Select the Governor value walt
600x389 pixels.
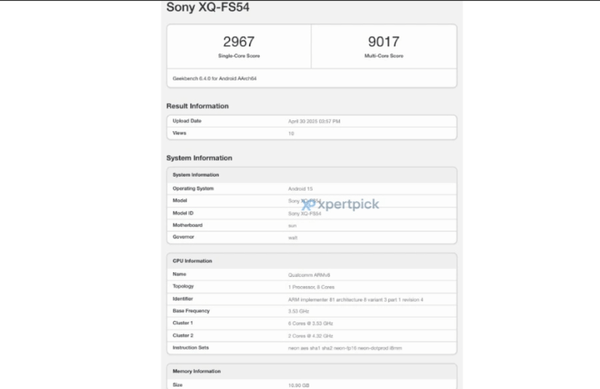[293, 238]
